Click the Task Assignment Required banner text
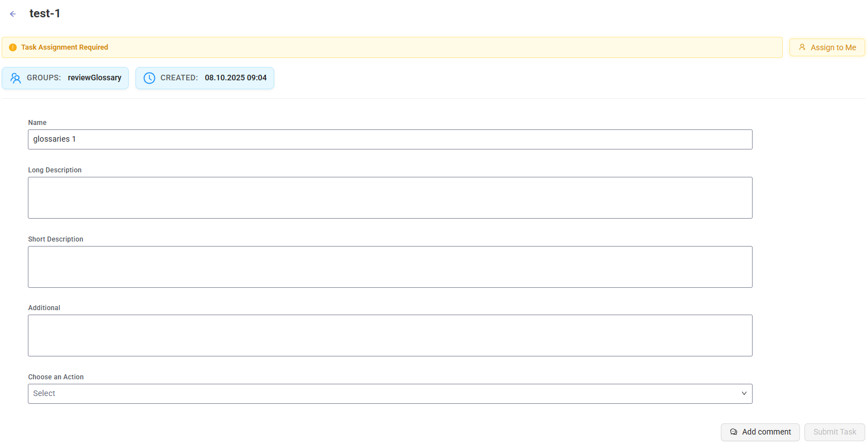 [x=65, y=47]
